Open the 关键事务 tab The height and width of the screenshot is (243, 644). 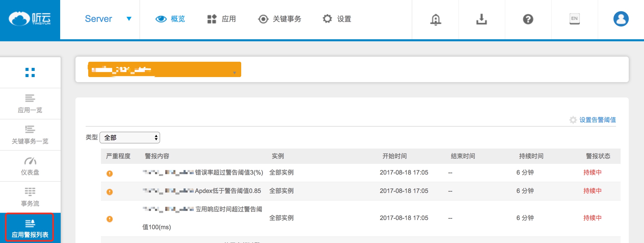[287, 19]
